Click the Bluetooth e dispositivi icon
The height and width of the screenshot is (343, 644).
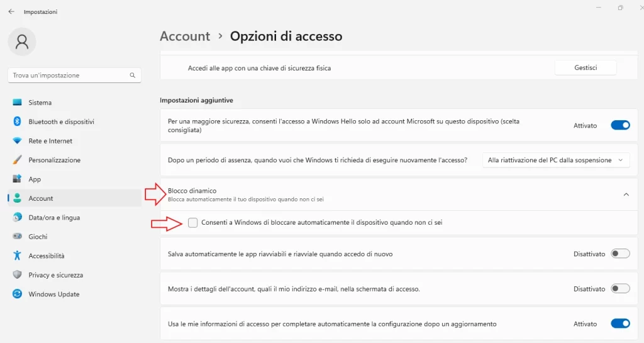[x=17, y=121]
